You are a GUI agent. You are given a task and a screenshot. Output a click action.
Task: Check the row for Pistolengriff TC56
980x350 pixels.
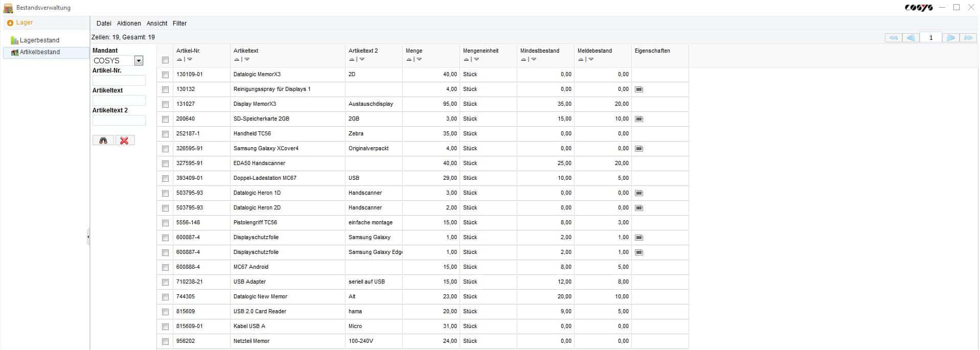click(x=165, y=223)
